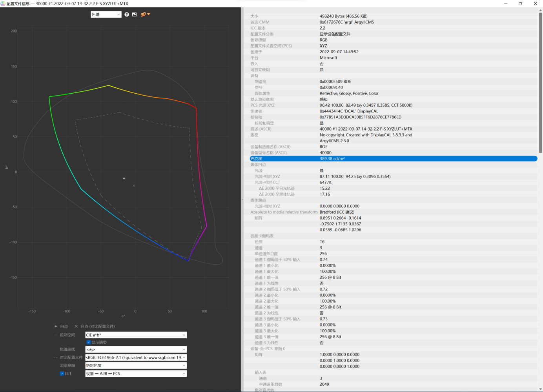Expand the 色温曲线 dropdown
Image resolution: width=543 pixels, height=392 pixels.
click(x=136, y=350)
